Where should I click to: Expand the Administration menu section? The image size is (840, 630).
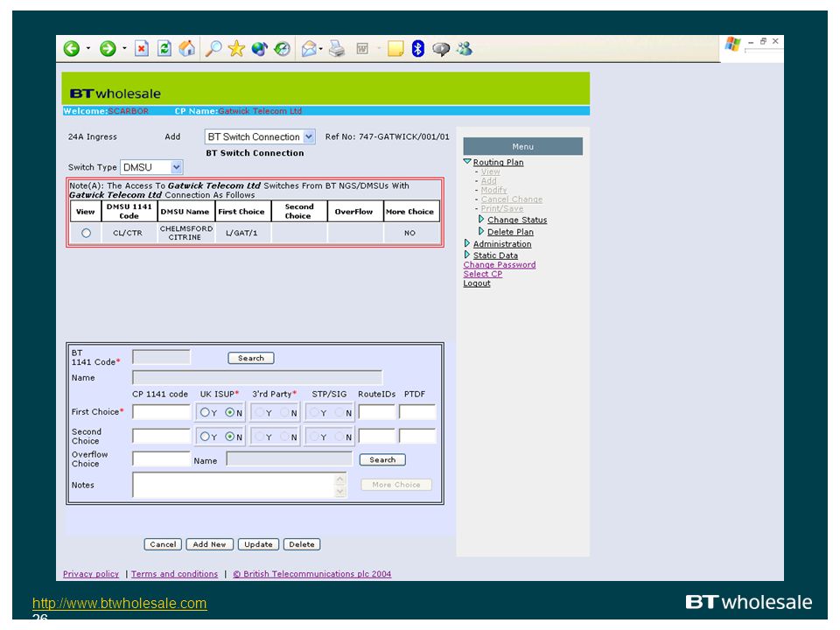466,243
